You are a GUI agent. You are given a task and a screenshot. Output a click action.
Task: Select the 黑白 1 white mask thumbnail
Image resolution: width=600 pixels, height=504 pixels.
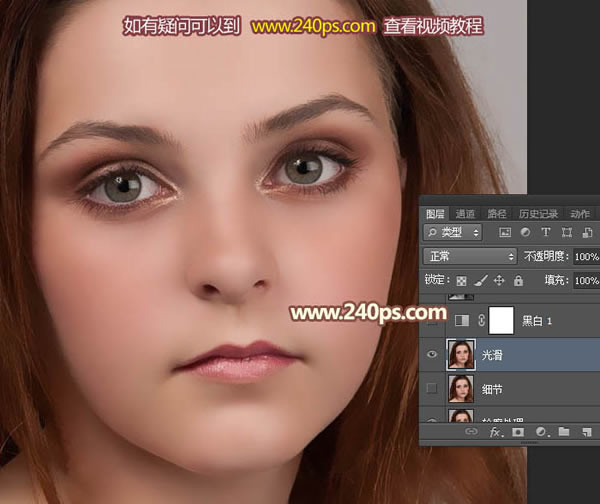(501, 319)
